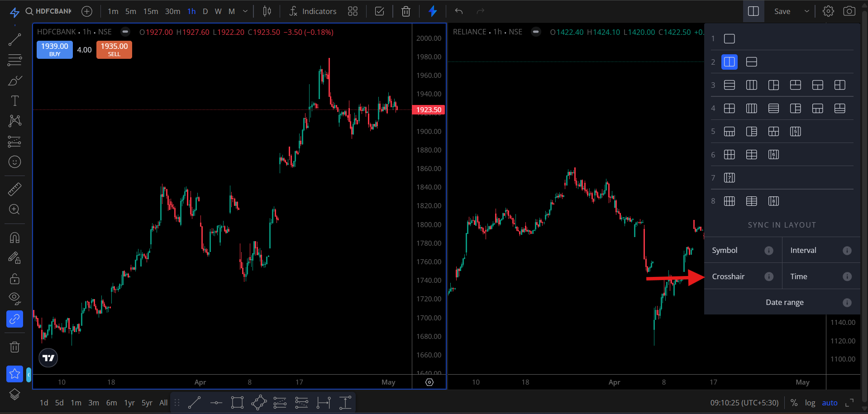Switch to the 15m interval
Viewport: 868px width, 414px height.
[x=151, y=11]
